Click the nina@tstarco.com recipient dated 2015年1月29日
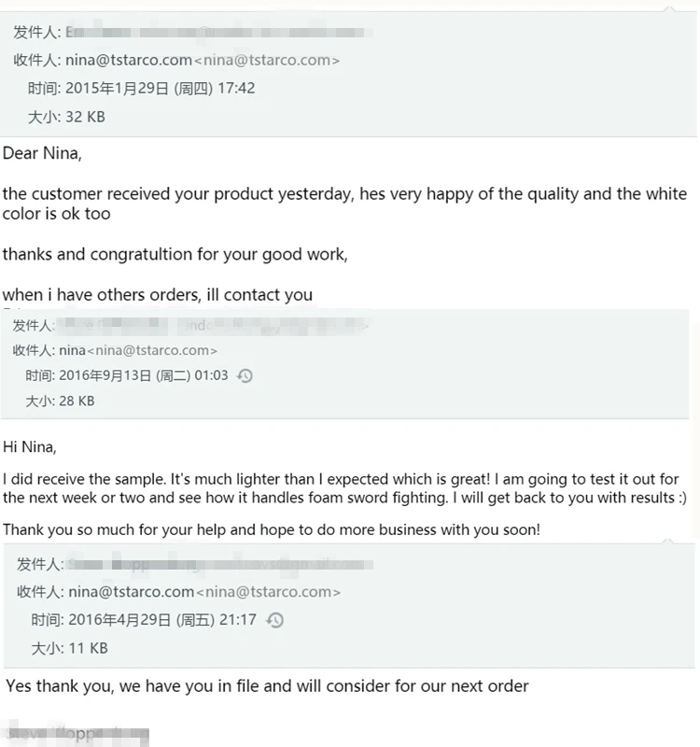700x747 pixels. [202, 60]
